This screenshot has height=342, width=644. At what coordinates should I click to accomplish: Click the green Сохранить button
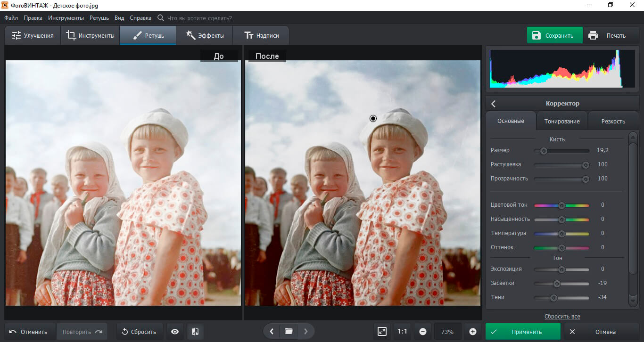click(555, 35)
